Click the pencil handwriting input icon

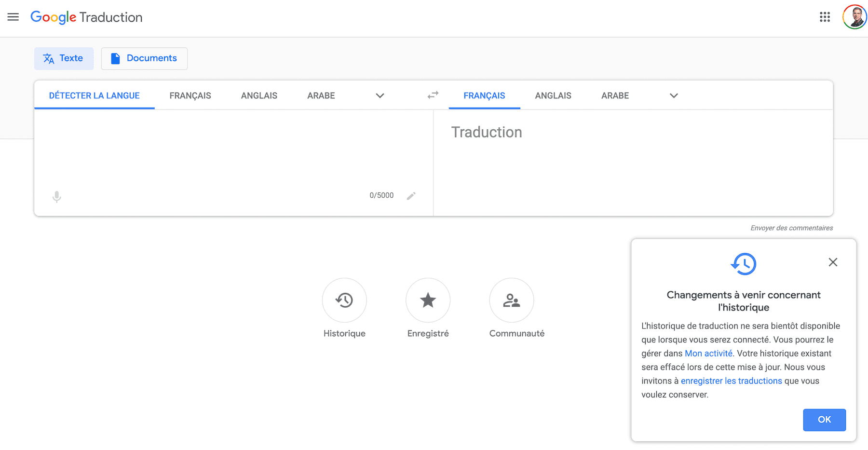tap(411, 196)
